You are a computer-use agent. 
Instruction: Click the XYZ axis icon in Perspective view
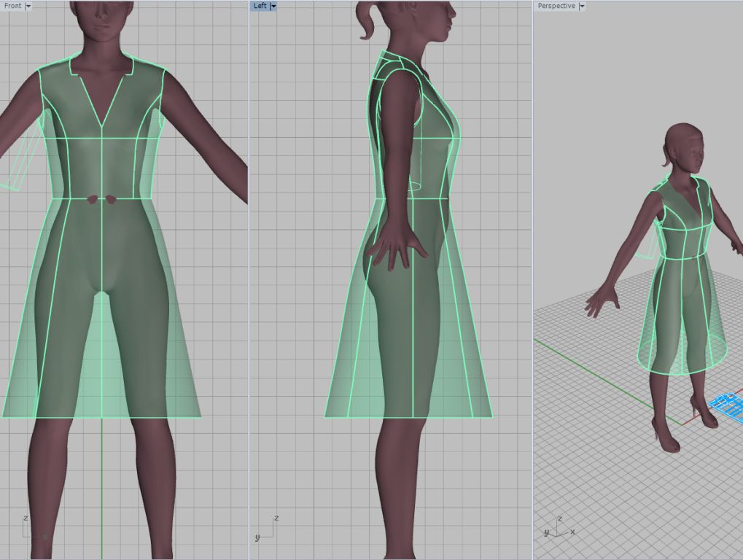tap(559, 527)
